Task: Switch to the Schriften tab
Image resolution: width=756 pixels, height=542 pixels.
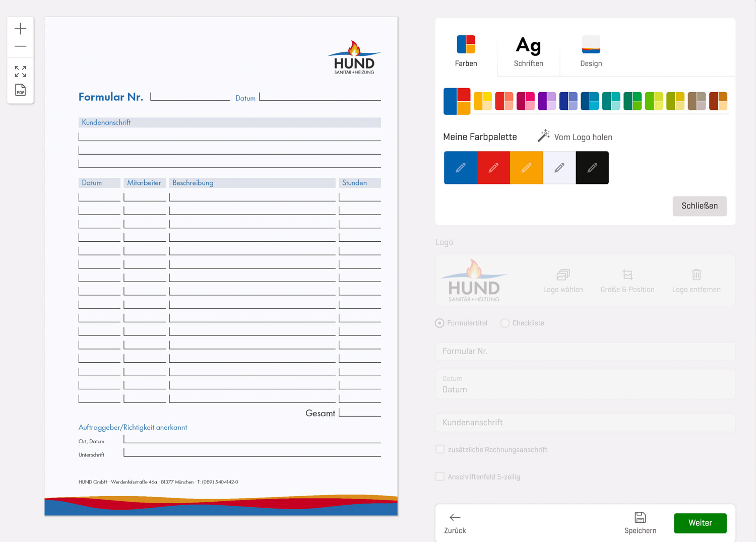Action: (x=528, y=51)
